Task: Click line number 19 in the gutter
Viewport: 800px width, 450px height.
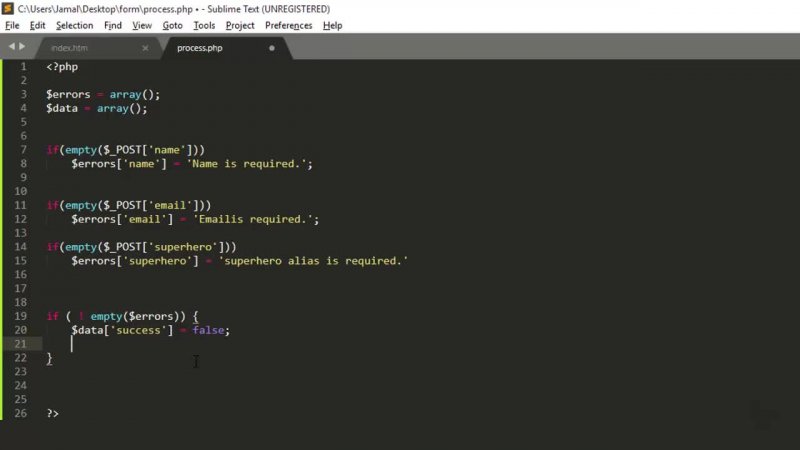Action: pos(21,316)
